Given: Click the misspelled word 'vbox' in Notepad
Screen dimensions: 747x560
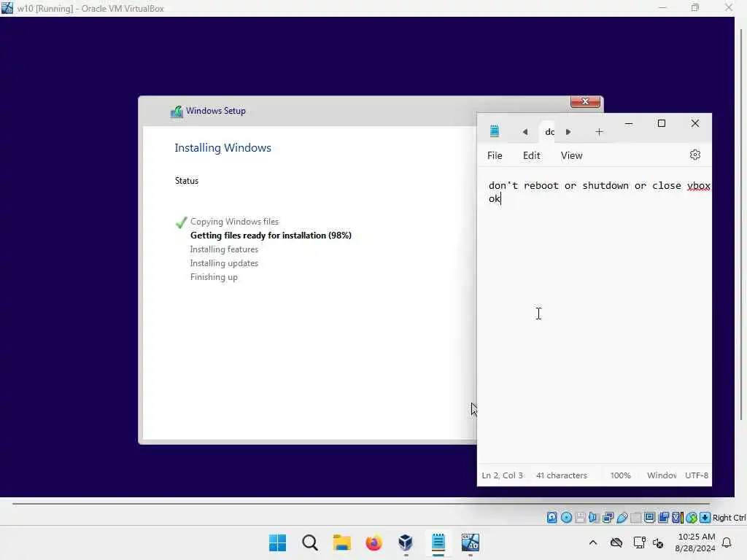Looking at the screenshot, I should click(698, 186).
